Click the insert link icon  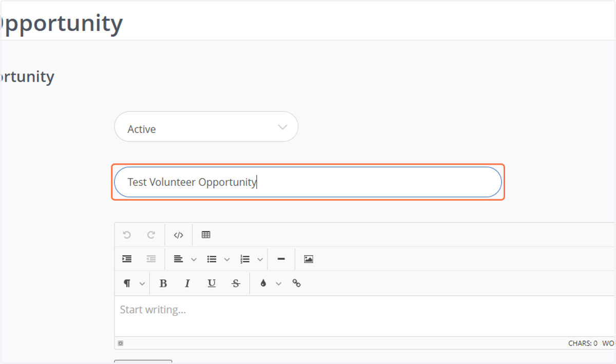coord(296,283)
